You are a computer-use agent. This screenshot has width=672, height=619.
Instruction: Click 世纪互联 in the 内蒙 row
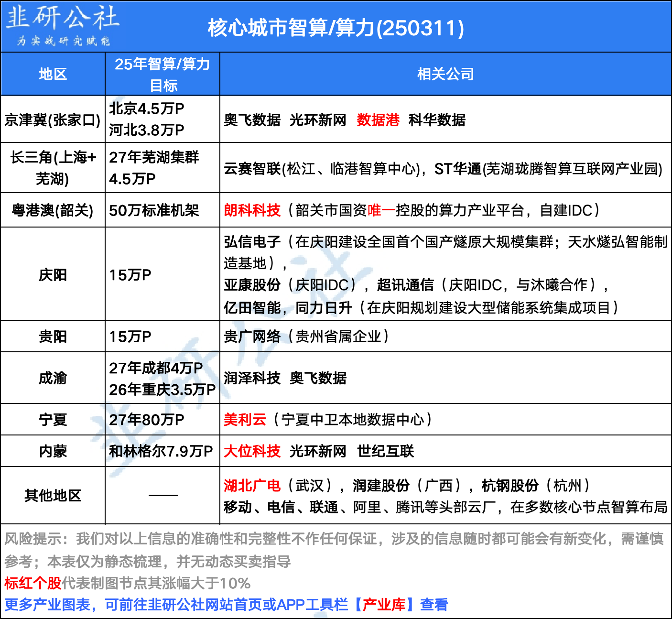click(x=385, y=451)
